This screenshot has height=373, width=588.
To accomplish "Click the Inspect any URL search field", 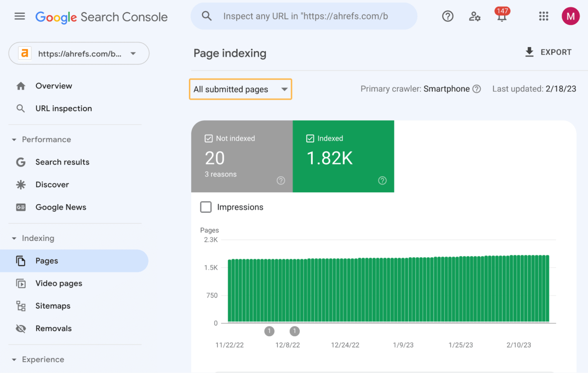I will [x=305, y=16].
